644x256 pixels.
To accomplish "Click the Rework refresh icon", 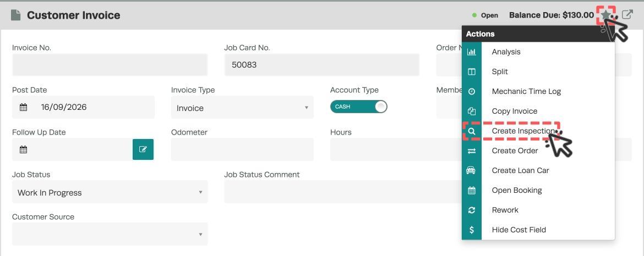I will click(472, 210).
